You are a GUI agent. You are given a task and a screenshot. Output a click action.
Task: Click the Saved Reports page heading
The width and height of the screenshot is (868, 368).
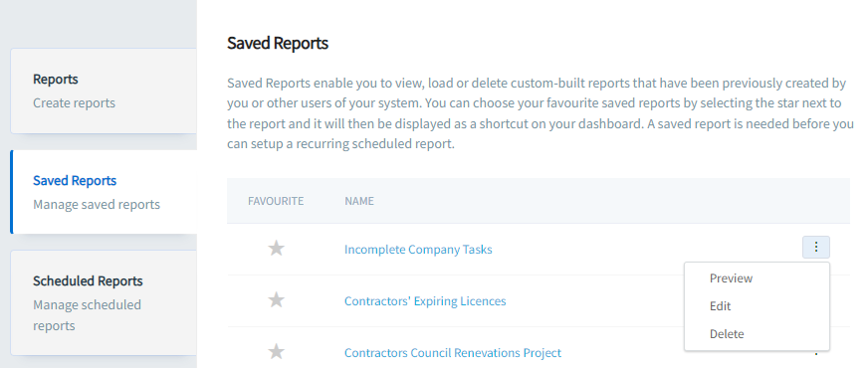pyautogui.click(x=278, y=43)
